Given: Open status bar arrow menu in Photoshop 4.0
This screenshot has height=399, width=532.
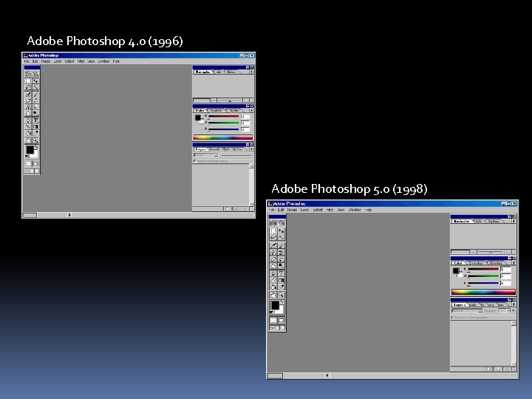Looking at the screenshot, I should click(69, 215).
